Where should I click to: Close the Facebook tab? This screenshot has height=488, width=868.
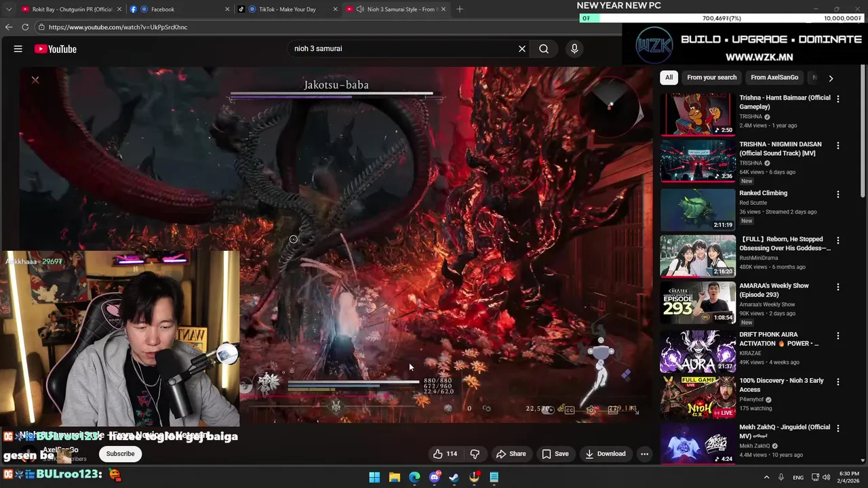click(227, 9)
